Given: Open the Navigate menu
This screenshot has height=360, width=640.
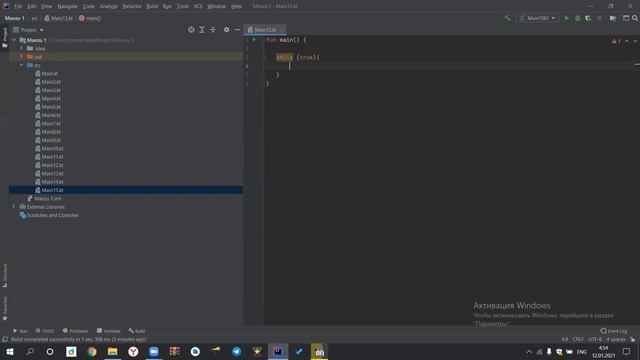Looking at the screenshot, I should pos(67,6).
